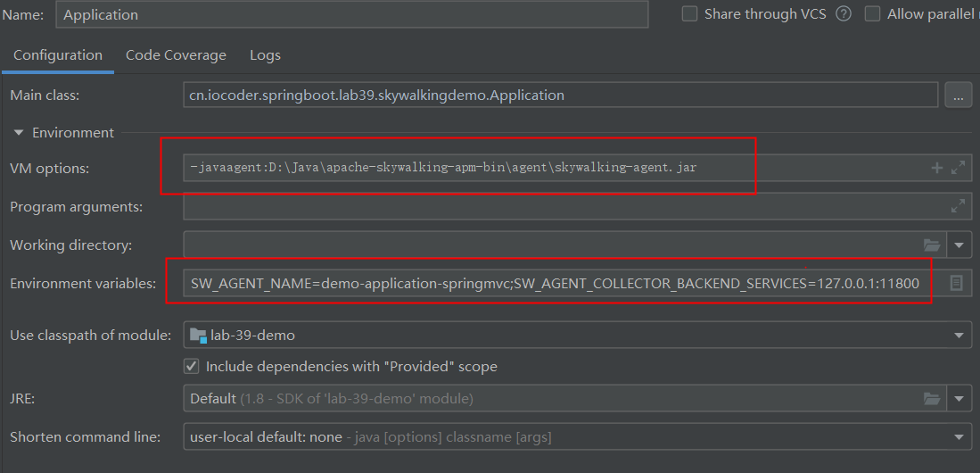Browse folder for Working directory

coord(932,245)
